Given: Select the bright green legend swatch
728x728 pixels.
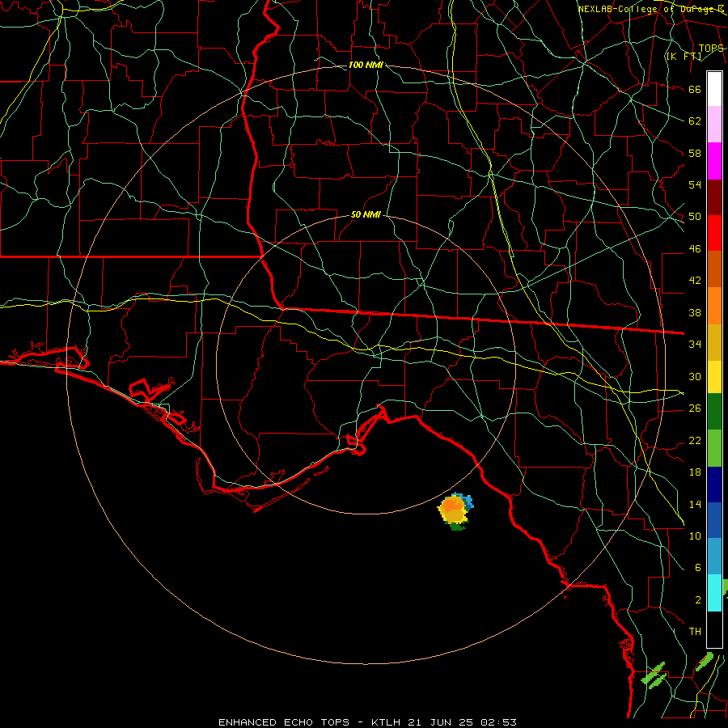Looking at the screenshot, I should [714, 448].
